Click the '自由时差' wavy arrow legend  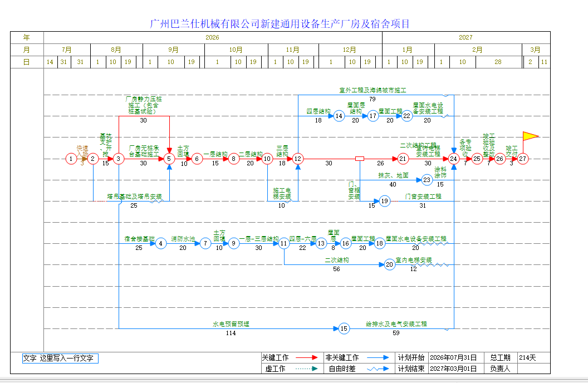tap(378, 369)
